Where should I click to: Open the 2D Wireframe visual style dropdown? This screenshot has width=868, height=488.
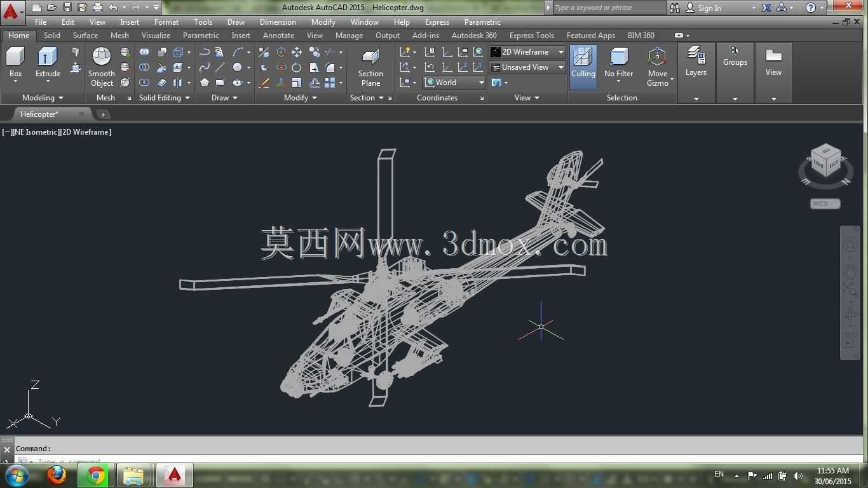point(527,52)
